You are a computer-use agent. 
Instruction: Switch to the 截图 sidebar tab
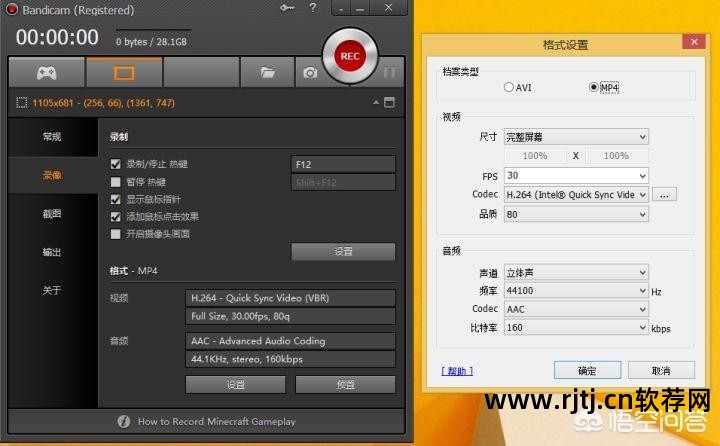click(x=52, y=214)
